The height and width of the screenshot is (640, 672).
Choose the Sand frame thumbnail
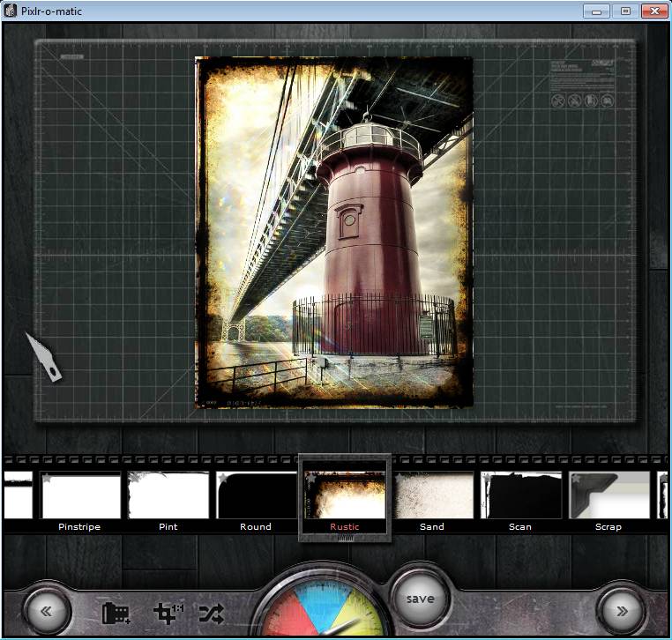(432, 496)
